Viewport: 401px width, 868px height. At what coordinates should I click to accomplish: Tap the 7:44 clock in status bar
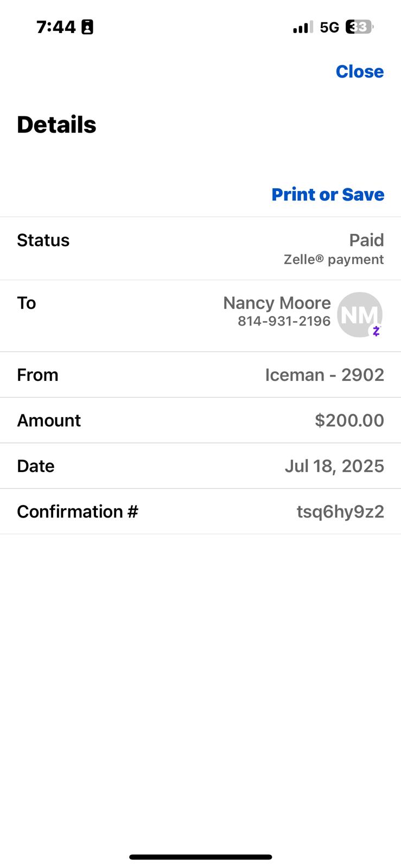pos(56,27)
